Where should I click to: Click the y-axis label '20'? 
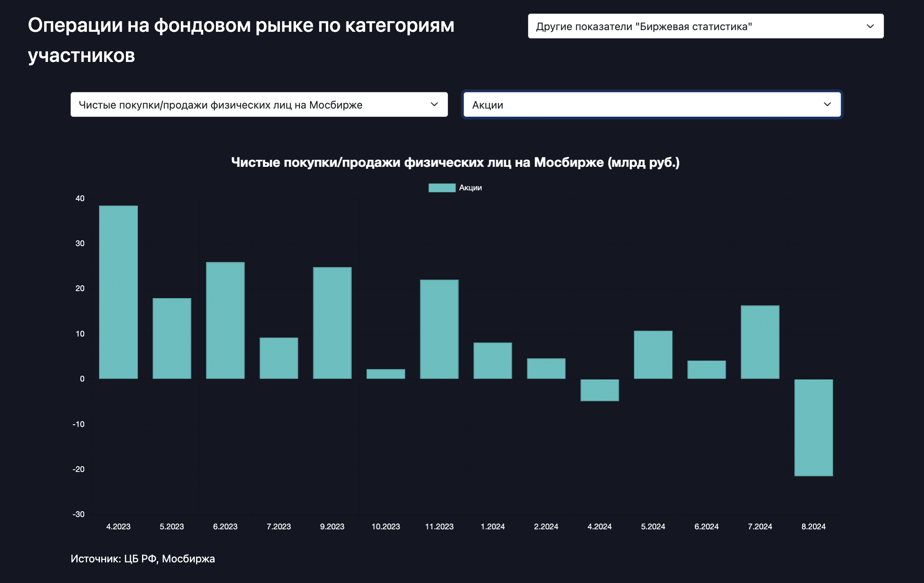[80, 288]
